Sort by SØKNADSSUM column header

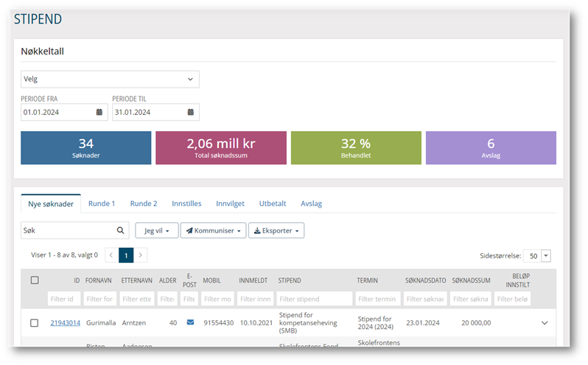(x=471, y=280)
